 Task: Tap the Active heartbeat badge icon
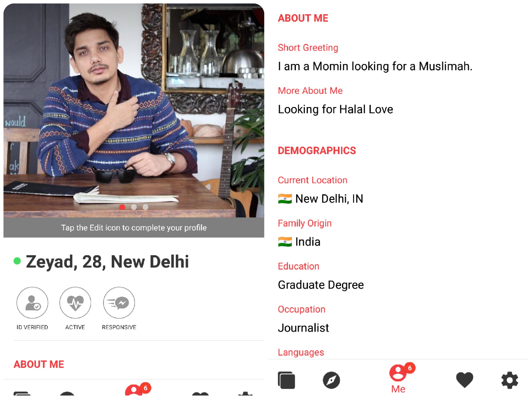click(75, 303)
